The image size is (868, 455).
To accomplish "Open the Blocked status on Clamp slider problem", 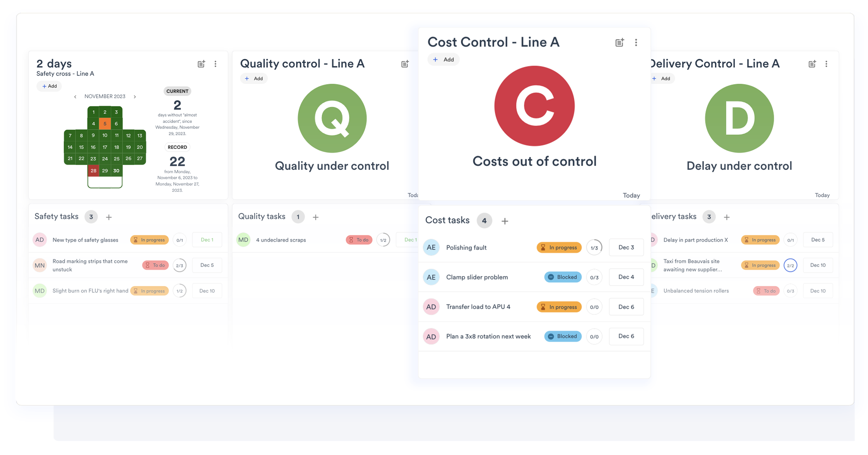I will point(563,277).
